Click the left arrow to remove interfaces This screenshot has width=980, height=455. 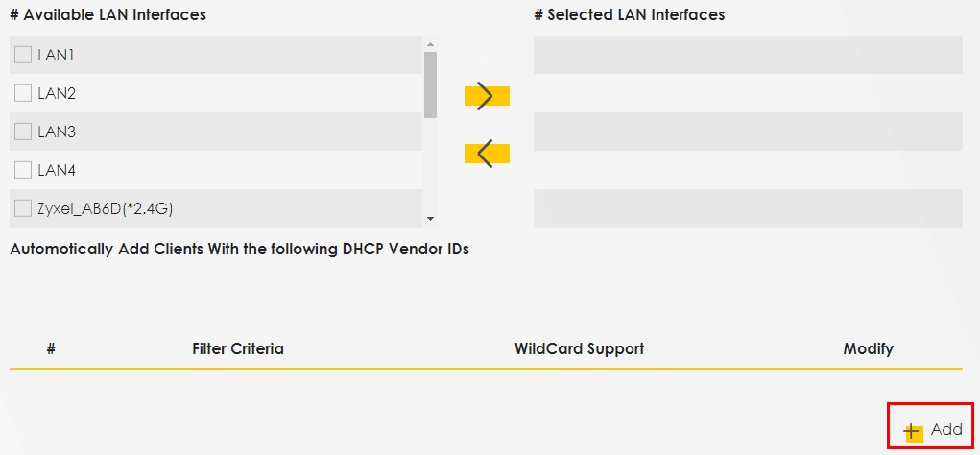coord(486,154)
